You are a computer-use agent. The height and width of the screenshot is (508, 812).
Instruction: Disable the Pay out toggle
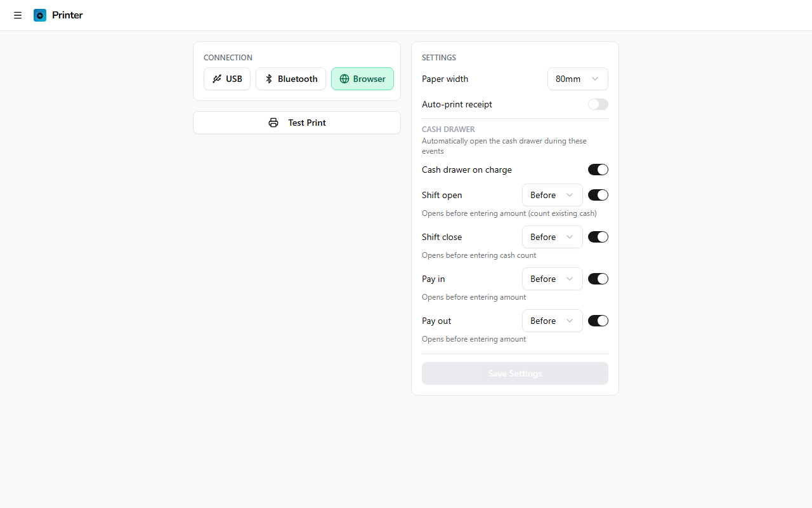click(598, 321)
